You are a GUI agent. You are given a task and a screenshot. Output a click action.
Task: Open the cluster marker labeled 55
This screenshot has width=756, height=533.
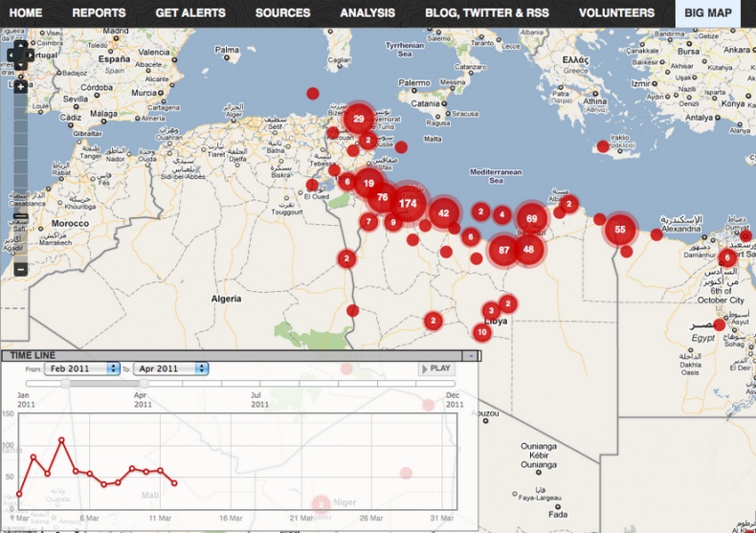[x=620, y=230]
